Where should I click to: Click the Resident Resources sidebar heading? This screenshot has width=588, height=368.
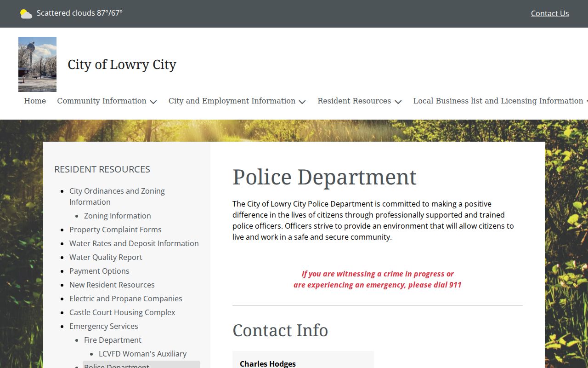102,169
